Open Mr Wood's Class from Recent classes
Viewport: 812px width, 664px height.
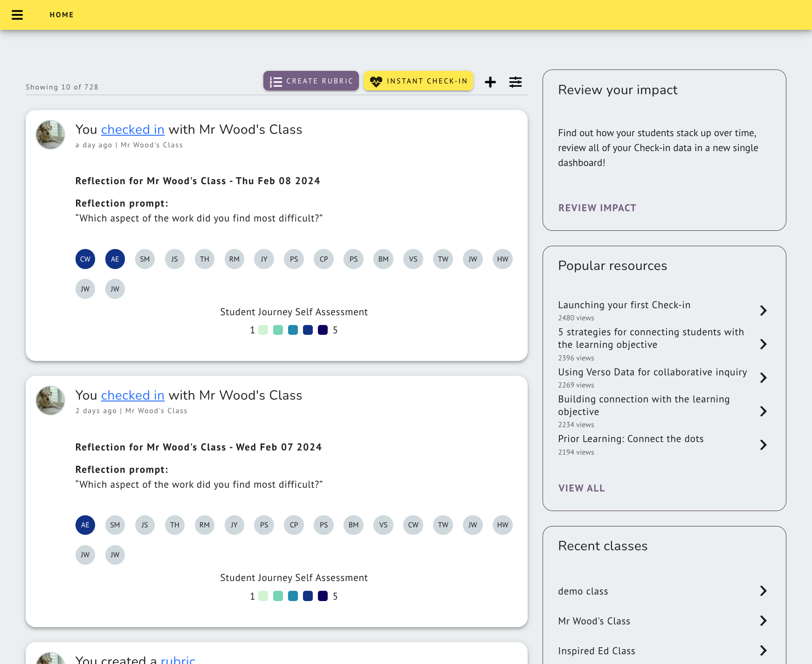pyautogui.click(x=663, y=621)
